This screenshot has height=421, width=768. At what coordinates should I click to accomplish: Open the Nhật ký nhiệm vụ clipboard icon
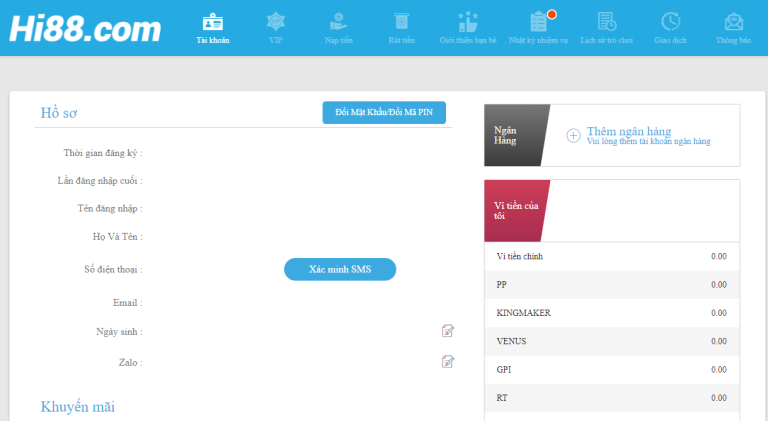point(538,22)
